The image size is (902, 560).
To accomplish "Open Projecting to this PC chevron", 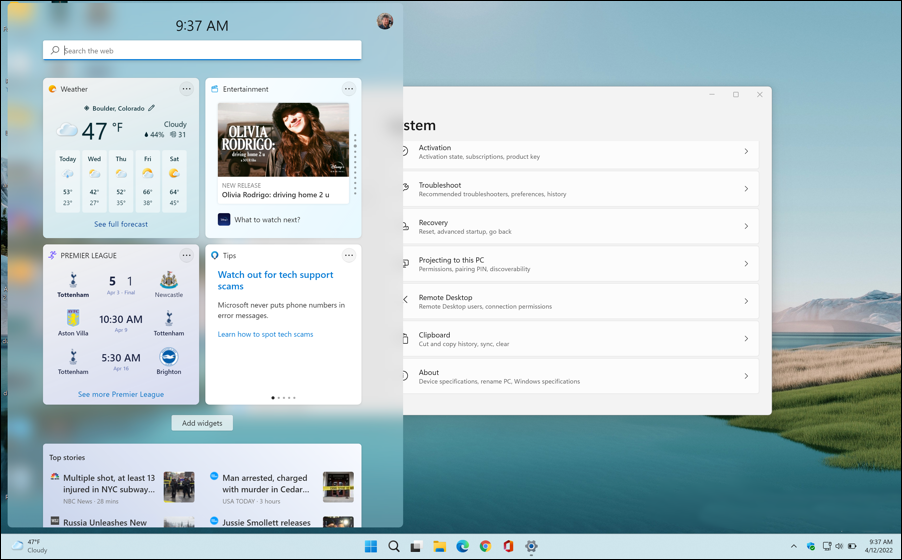I will click(x=746, y=264).
